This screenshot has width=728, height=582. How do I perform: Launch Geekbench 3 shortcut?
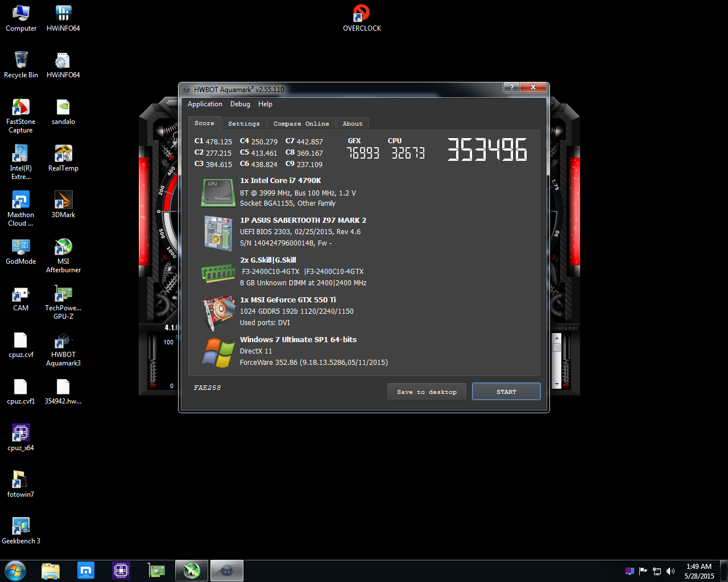tap(21, 531)
